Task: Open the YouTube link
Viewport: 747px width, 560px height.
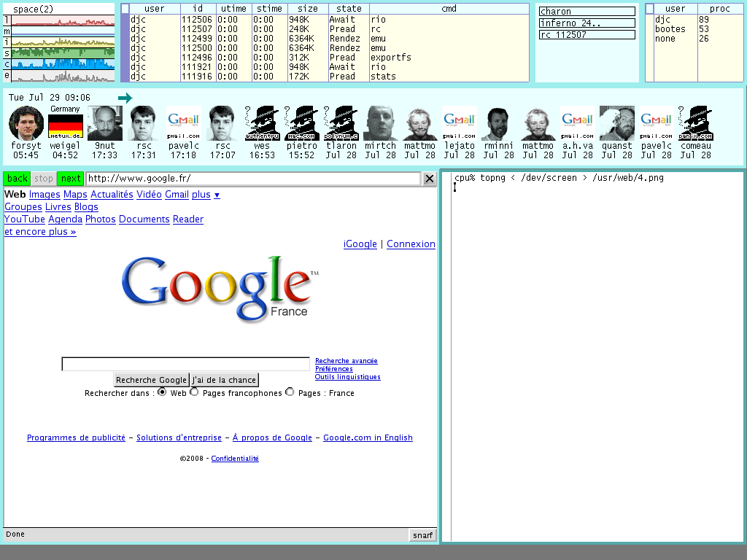Action: [x=25, y=219]
